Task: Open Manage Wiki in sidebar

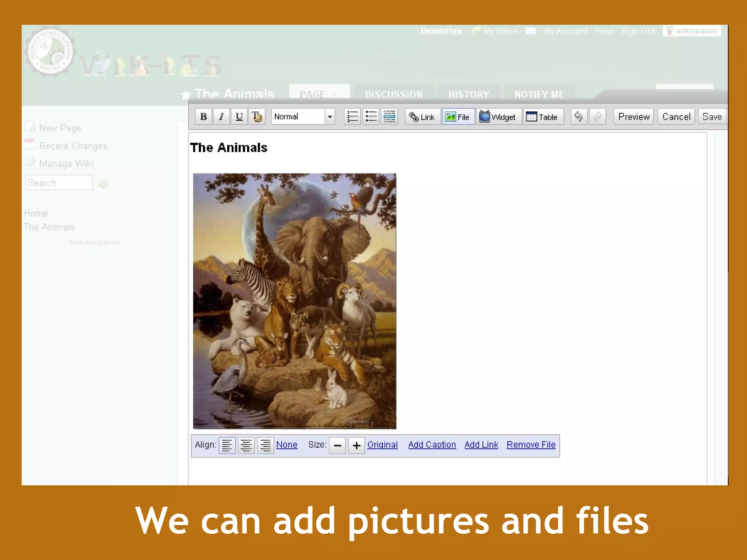Action: [x=66, y=164]
